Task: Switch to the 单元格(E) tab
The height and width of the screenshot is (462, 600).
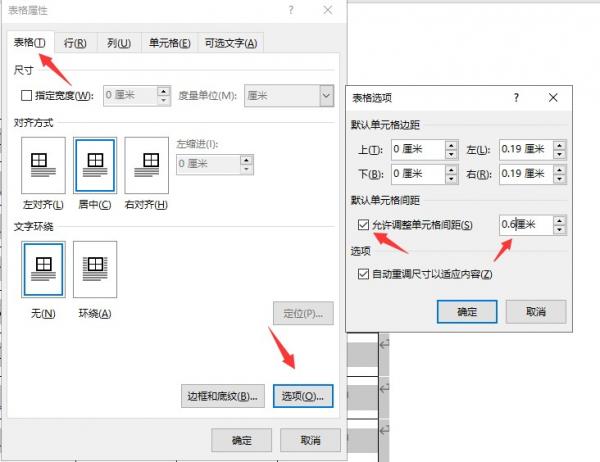Action: (x=170, y=43)
